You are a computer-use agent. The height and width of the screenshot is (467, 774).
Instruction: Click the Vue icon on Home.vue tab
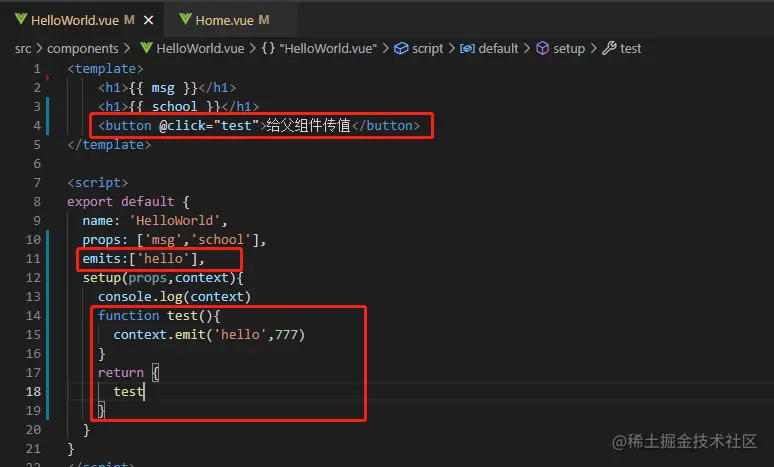coord(185,19)
